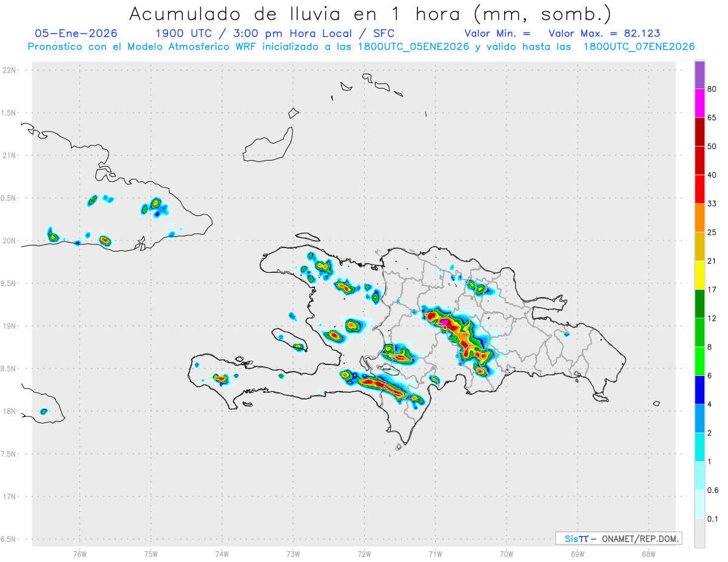Click the '76W' longitude label
The image size is (728, 562).
tap(79, 554)
